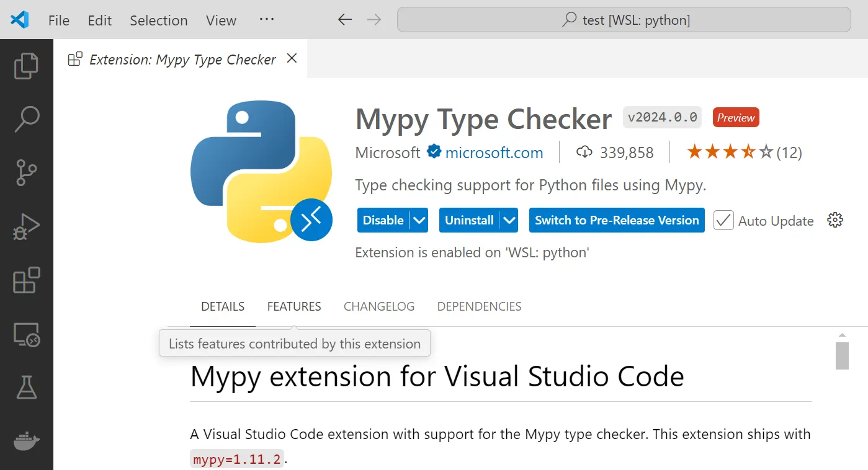The image size is (868, 470).
Task: Open the Explorer view in activity bar
Action: pos(26,66)
